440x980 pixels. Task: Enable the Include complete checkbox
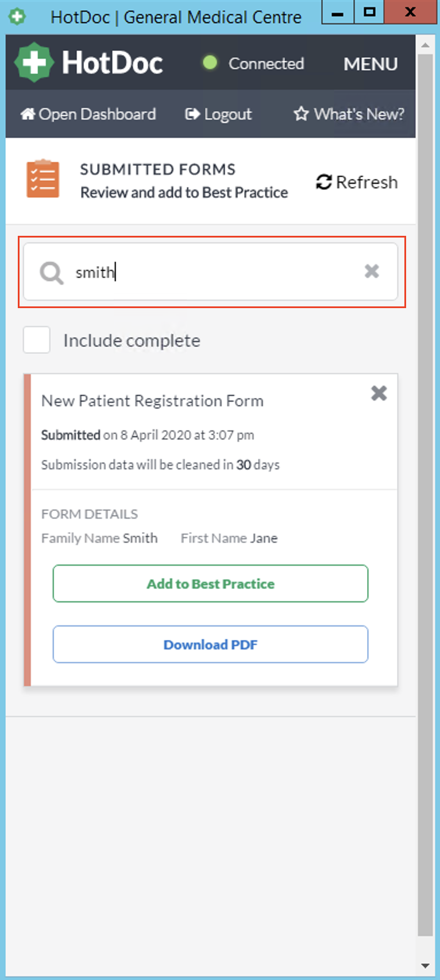pos(36,340)
